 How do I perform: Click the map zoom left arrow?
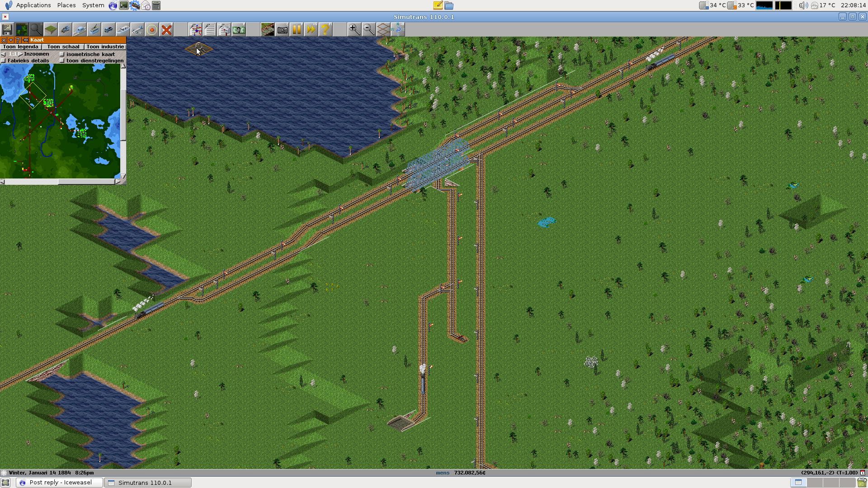pyautogui.click(x=4, y=54)
